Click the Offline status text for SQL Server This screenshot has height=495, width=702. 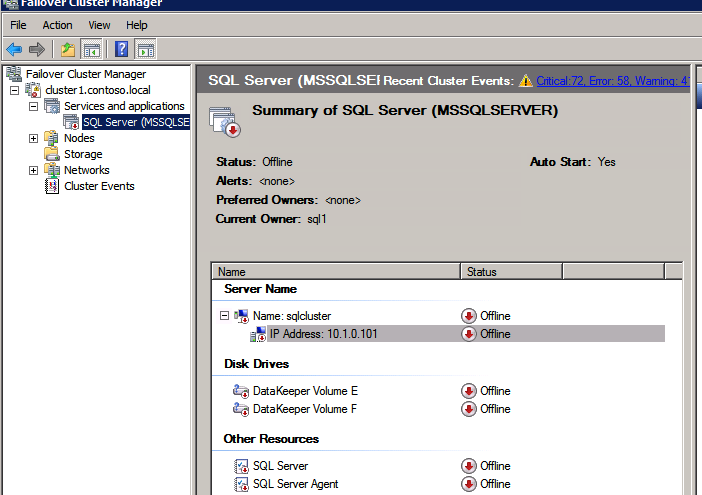[495, 466]
